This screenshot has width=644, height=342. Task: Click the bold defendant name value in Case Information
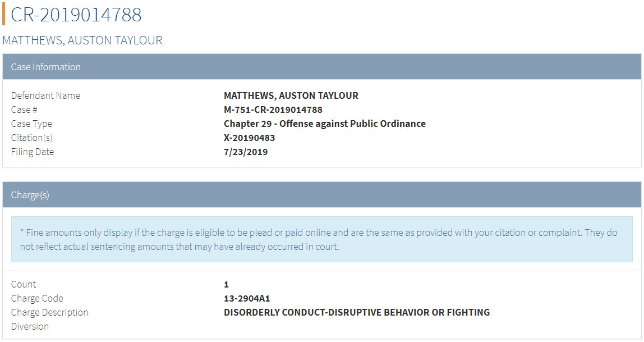(x=291, y=95)
